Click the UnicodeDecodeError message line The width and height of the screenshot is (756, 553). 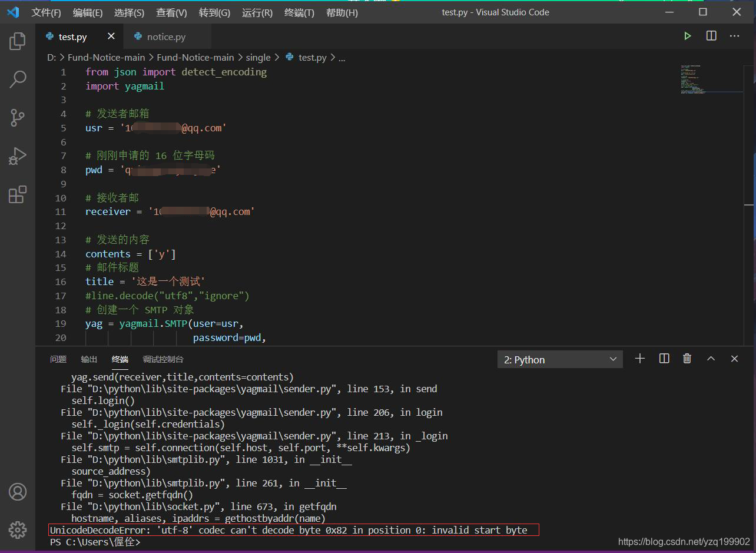tap(289, 530)
